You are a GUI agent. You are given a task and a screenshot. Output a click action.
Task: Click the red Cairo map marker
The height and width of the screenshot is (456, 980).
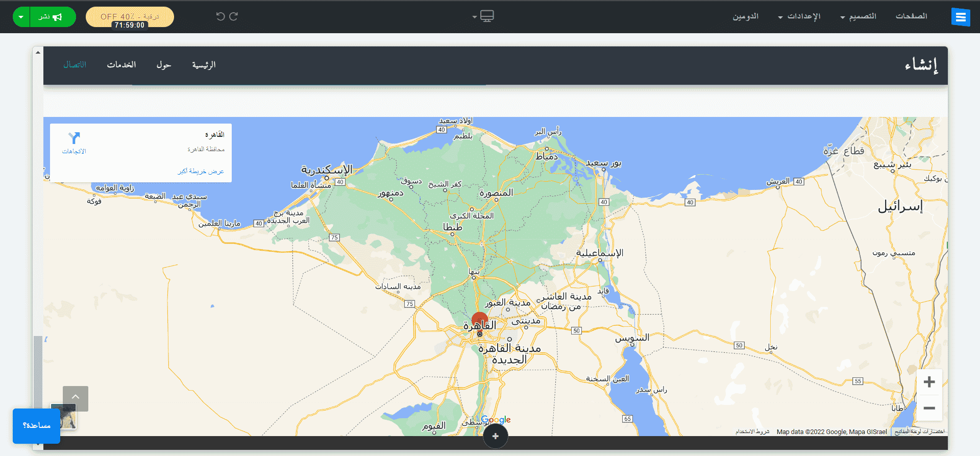480,321
